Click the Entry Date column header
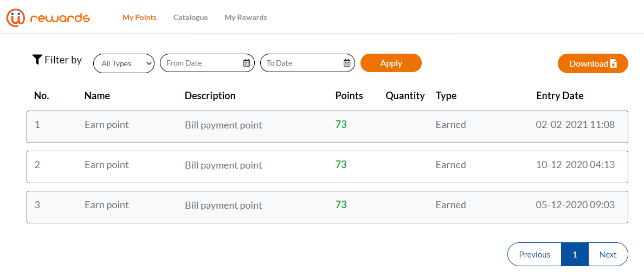Image resolution: width=644 pixels, height=277 pixels. pyautogui.click(x=560, y=96)
